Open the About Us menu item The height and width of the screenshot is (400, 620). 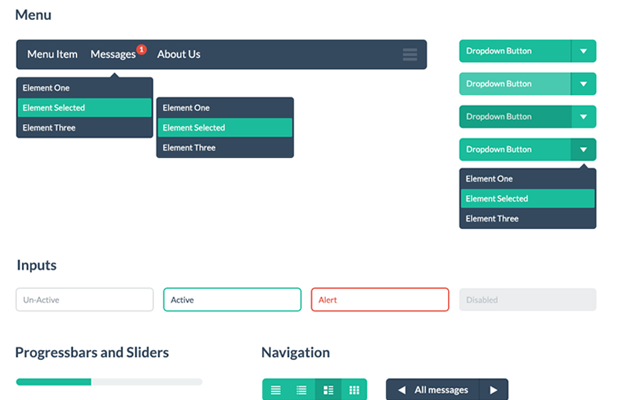(x=179, y=54)
